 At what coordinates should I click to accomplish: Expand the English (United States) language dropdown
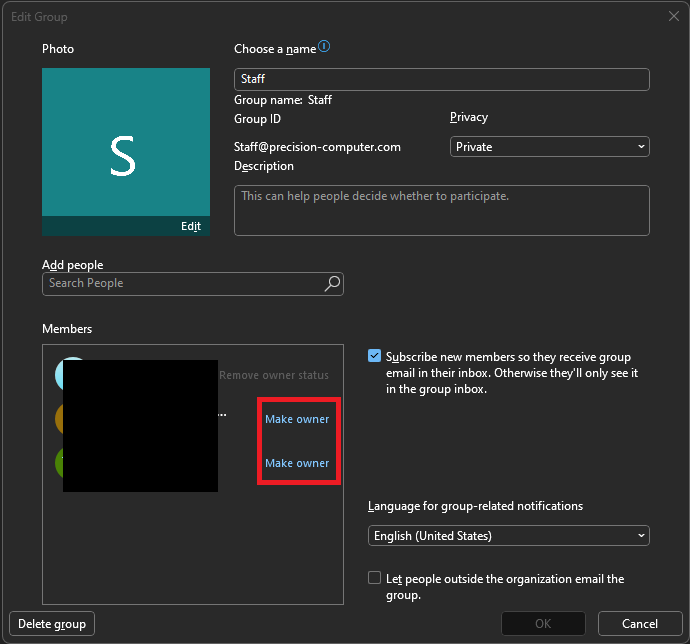pyautogui.click(x=508, y=536)
